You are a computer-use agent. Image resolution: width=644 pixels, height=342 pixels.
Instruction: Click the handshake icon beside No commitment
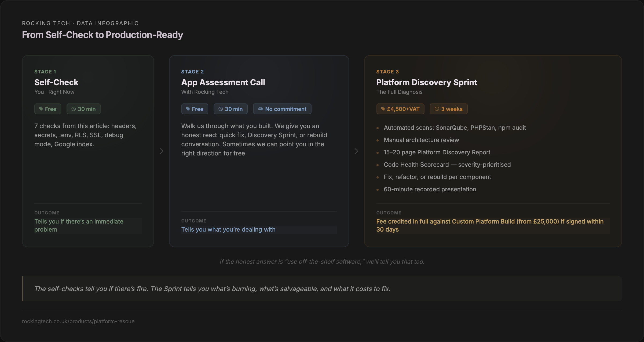pos(260,109)
